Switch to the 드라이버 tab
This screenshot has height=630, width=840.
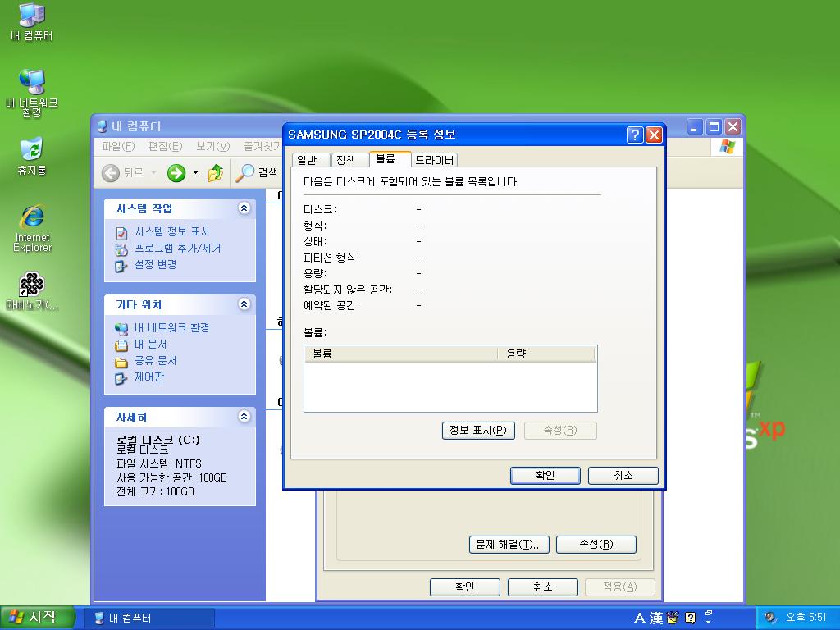435,160
